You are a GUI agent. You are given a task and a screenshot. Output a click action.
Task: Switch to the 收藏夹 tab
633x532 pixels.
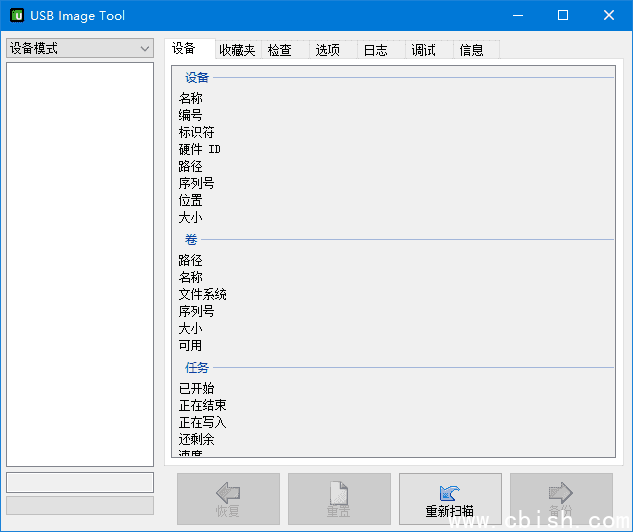coord(238,50)
